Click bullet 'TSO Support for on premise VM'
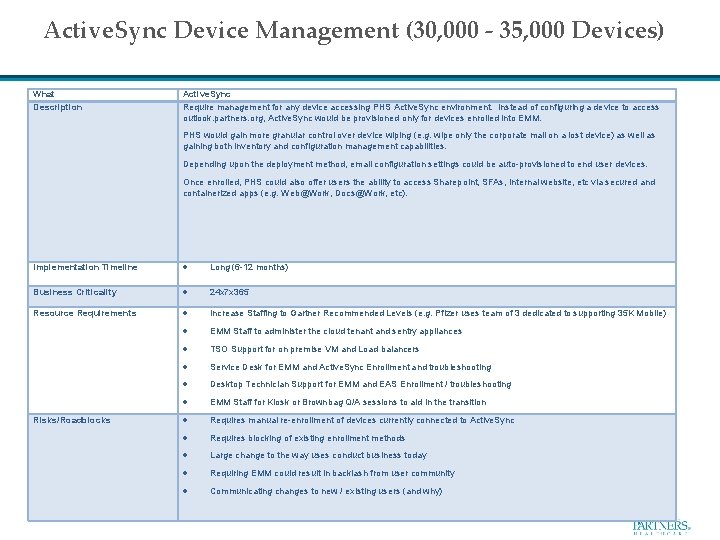Viewport: 720px width, 540px height. [x=315, y=349]
